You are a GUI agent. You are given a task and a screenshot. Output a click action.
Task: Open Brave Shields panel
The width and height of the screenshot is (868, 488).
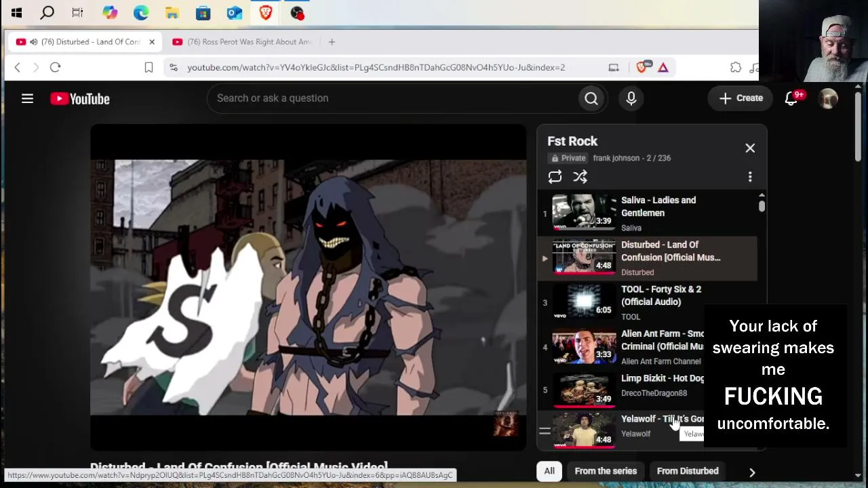coord(642,67)
